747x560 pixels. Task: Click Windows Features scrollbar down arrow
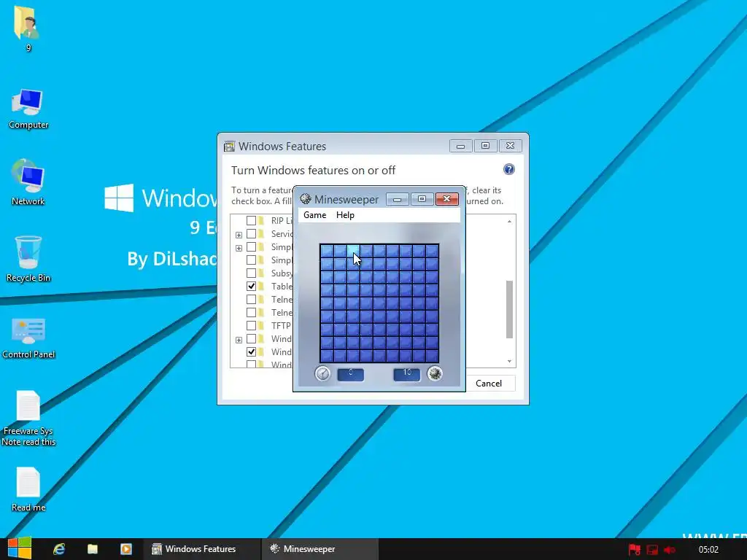[x=509, y=362]
